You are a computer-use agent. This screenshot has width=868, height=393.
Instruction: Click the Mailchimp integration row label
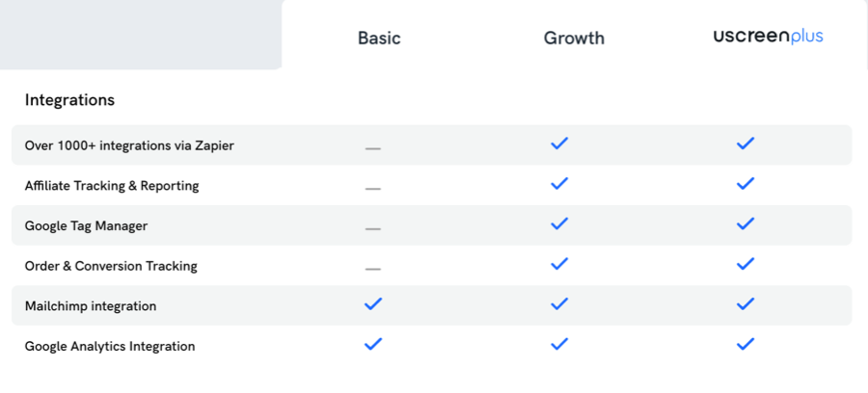[91, 305]
